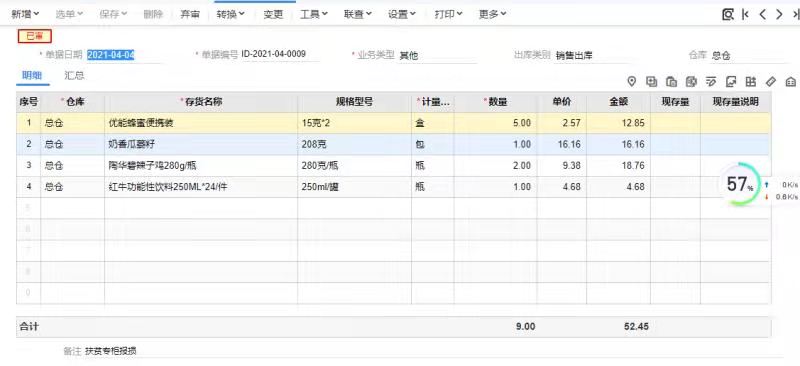Click the 规格型号 column header
Screen dimensions: 800x366
[355, 102]
